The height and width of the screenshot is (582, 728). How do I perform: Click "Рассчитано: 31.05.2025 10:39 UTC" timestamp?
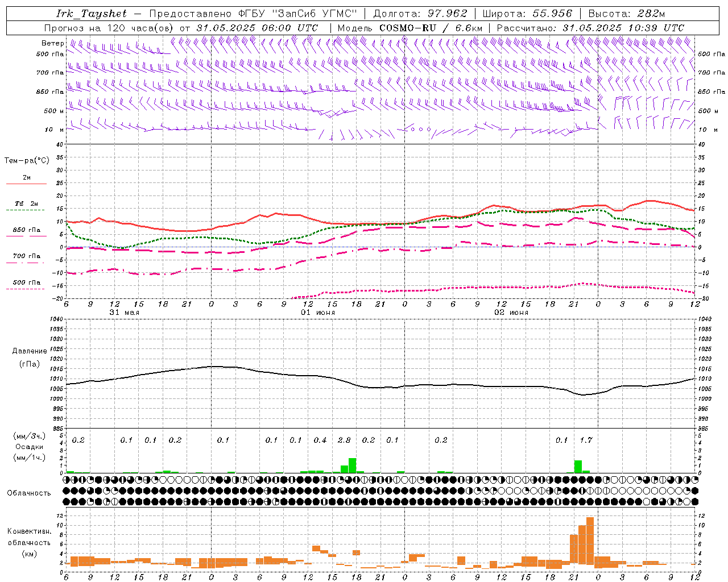click(590, 28)
